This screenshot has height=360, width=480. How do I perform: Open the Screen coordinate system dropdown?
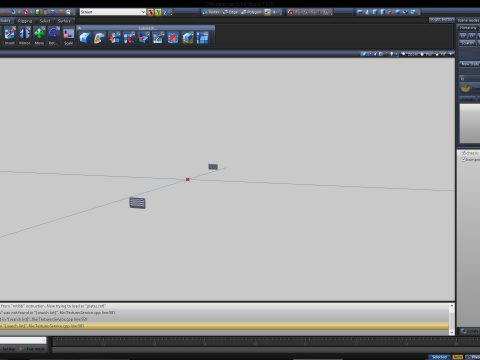point(113,12)
